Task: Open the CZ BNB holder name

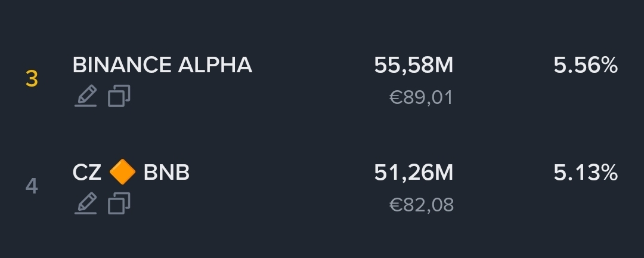Action: click(x=131, y=173)
